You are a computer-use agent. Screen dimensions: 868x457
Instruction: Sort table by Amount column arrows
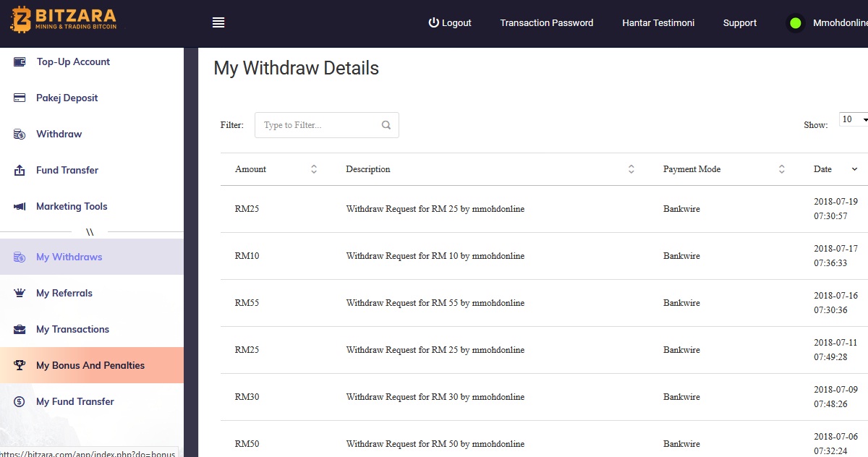click(314, 169)
